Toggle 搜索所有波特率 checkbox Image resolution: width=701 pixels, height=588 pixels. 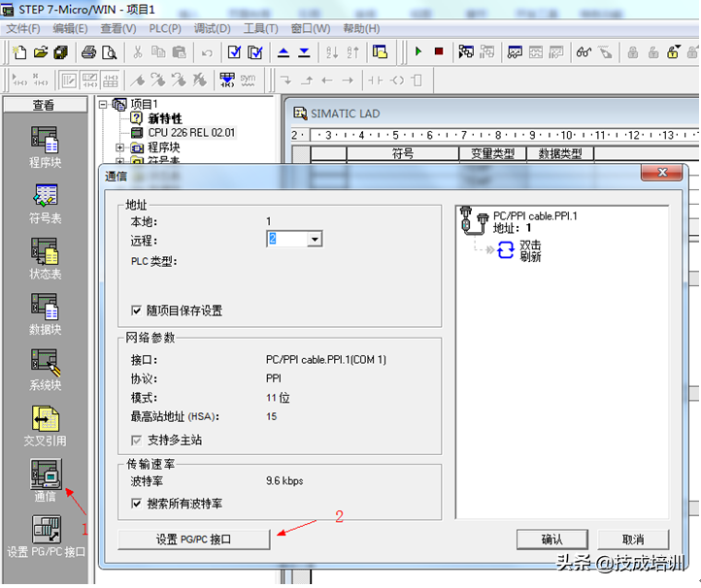click(136, 504)
